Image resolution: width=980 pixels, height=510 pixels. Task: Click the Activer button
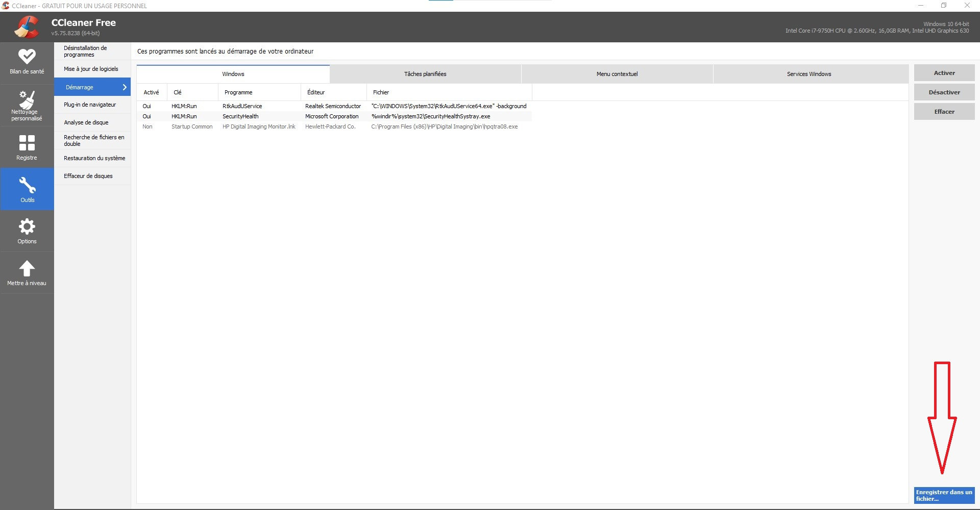944,73
